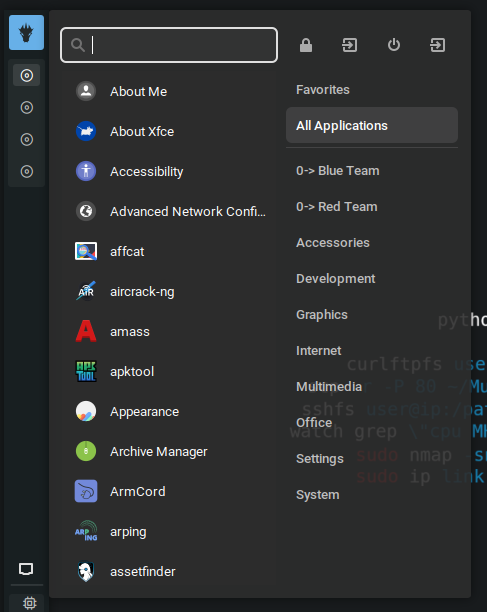The image size is (487, 612).
Task: Click the About Me user icon
Action: 86,91
